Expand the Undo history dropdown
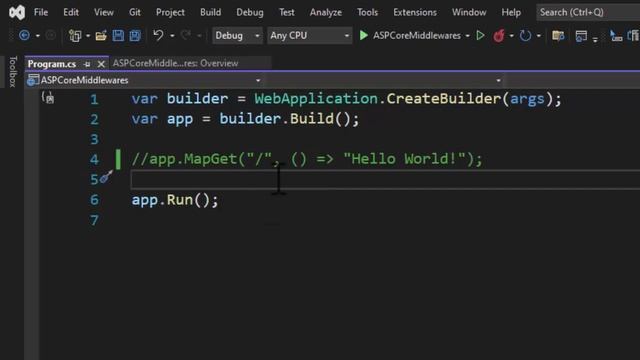This screenshot has height=360, width=640. pos(172,36)
